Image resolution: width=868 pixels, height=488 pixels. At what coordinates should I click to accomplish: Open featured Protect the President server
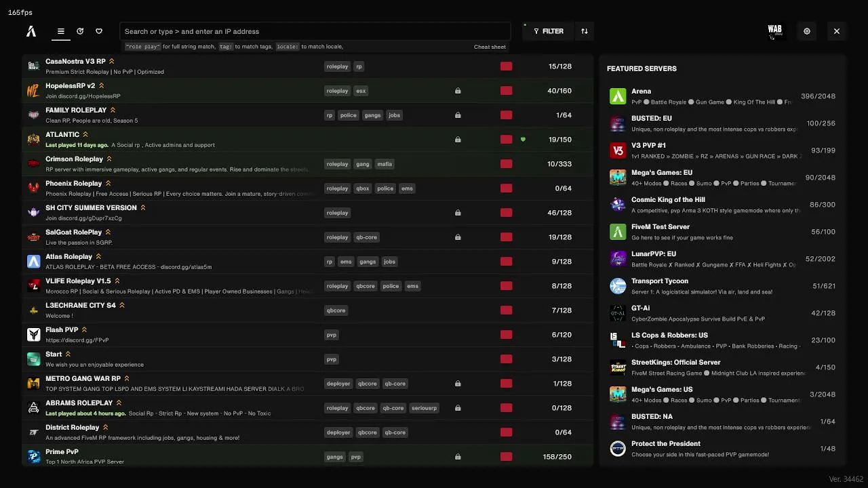(723, 449)
